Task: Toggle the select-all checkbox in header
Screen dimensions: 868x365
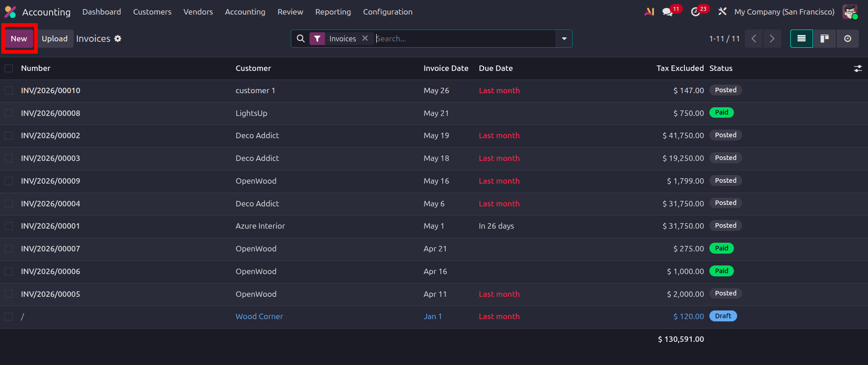Action: (9, 69)
